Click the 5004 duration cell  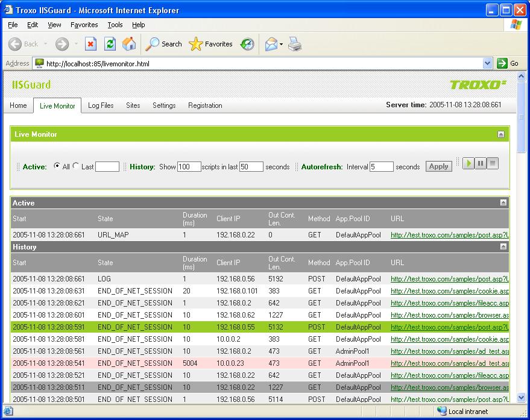[x=190, y=363]
